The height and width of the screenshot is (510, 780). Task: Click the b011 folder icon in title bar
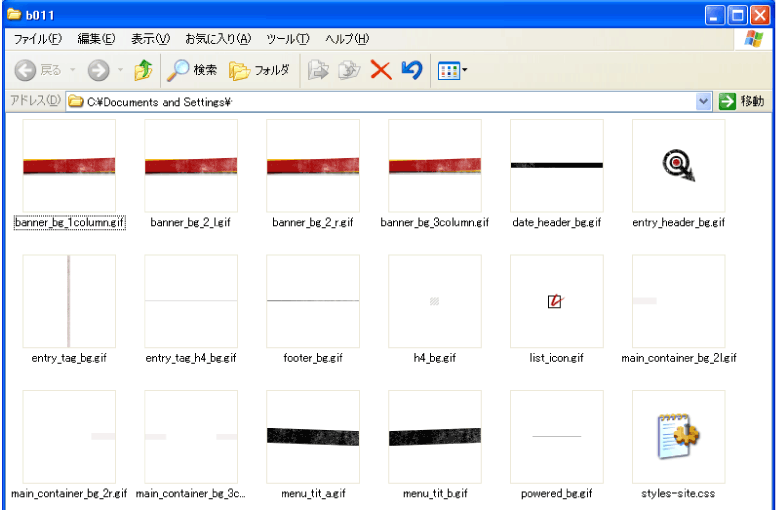(x=14, y=14)
